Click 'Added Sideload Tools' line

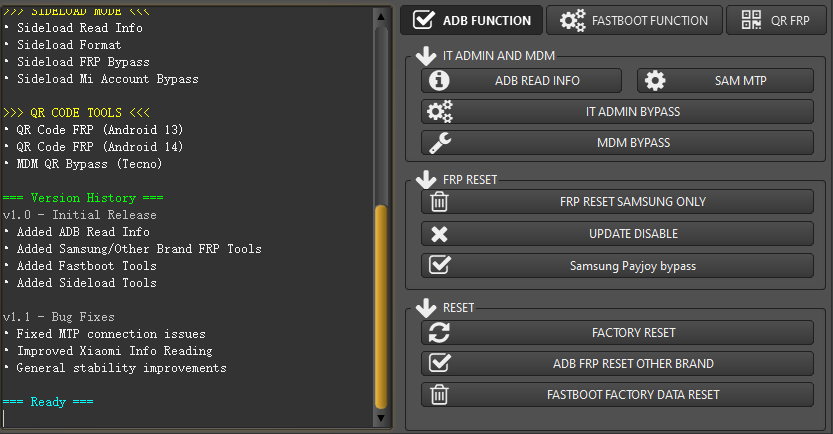pos(87,283)
